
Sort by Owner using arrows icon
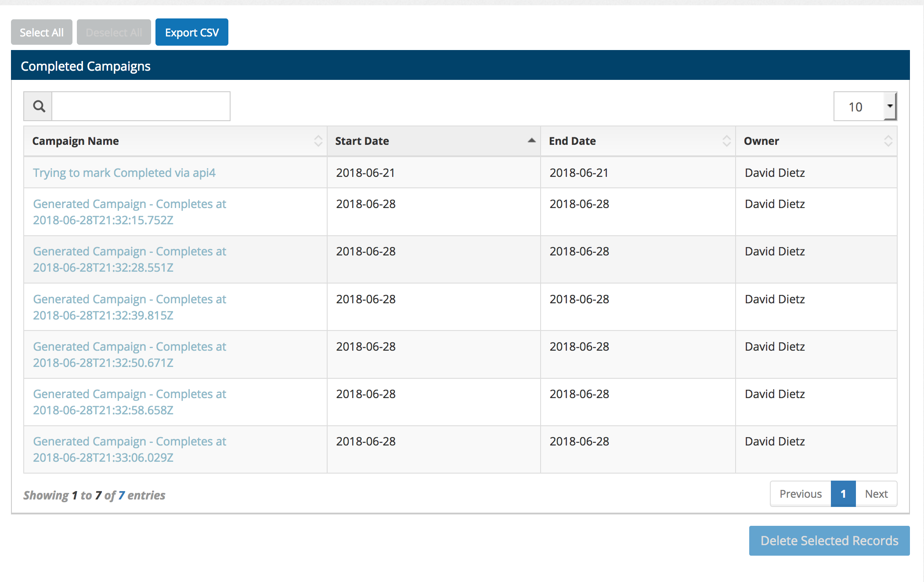[888, 141]
